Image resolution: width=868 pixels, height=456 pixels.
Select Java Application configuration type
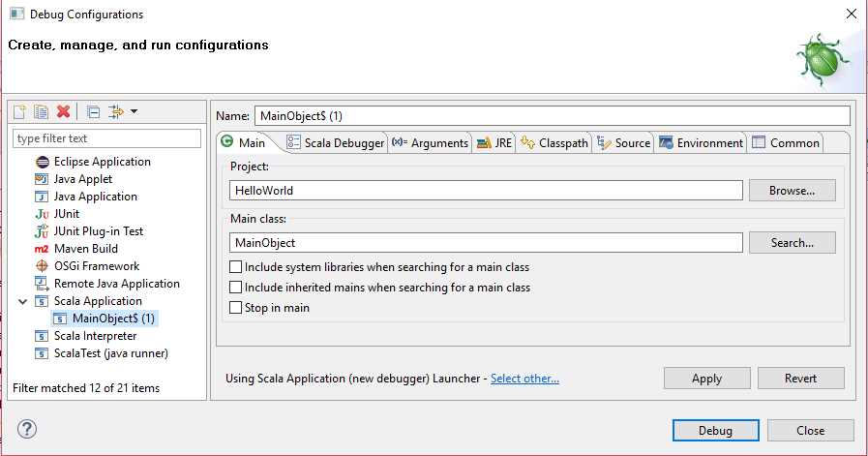(95, 197)
